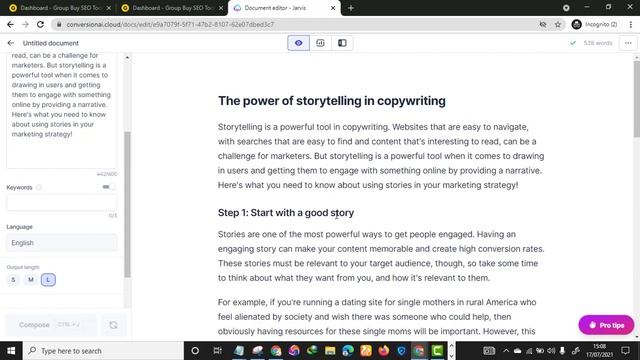Open the notification center icon

click(625, 351)
